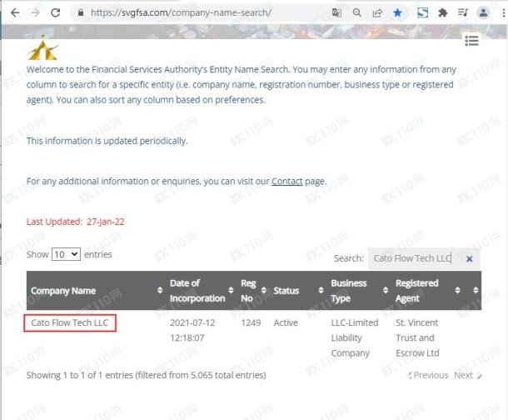Sort by Date of Incorporation column

(x=202, y=290)
